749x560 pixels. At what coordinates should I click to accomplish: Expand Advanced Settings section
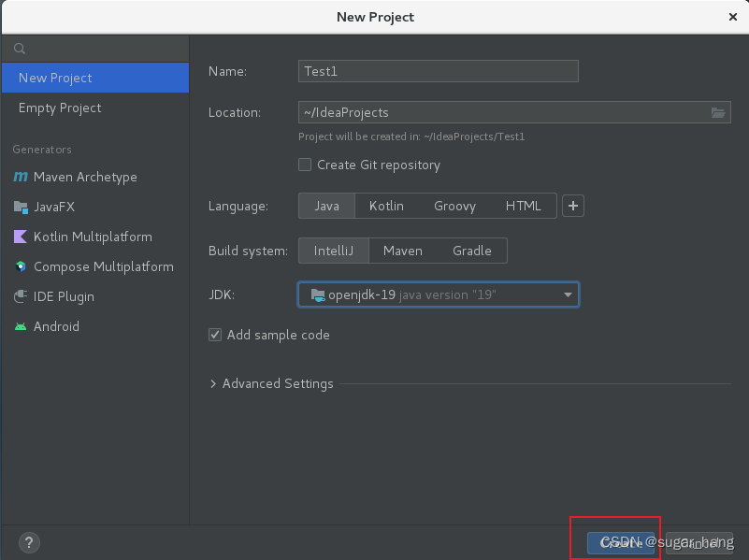[213, 384]
